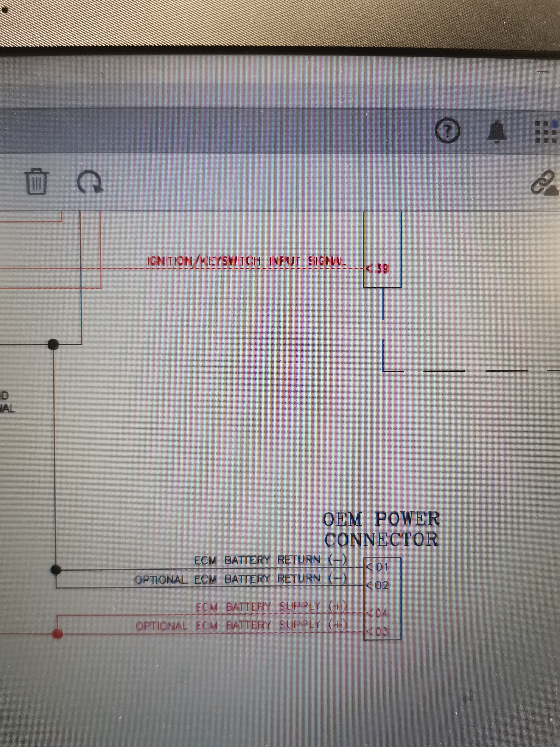This screenshot has width=560, height=747.
Task: Open the help question mark icon
Action: (x=447, y=131)
